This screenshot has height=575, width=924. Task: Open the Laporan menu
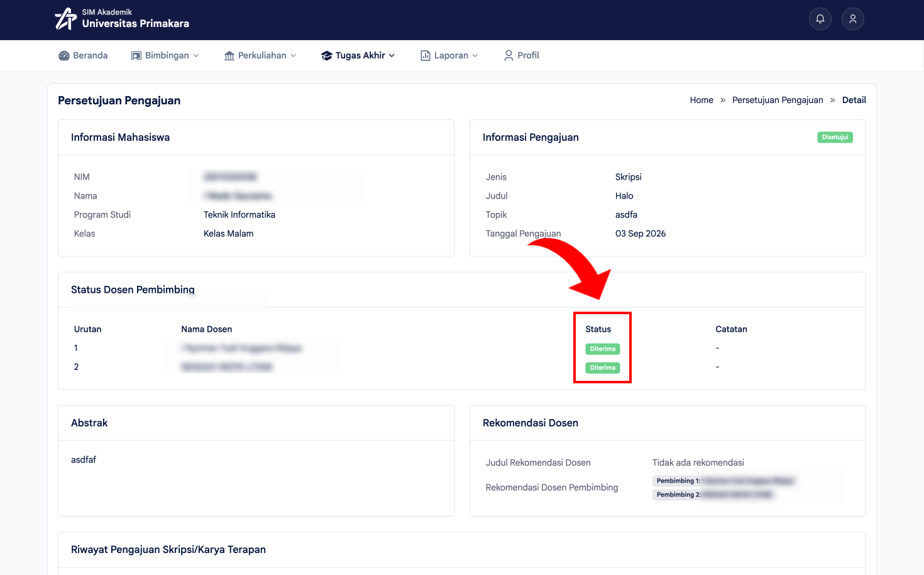pyautogui.click(x=449, y=55)
